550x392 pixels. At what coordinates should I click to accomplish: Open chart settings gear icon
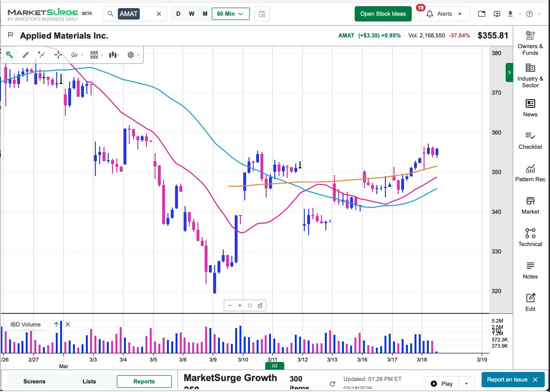pos(131,55)
